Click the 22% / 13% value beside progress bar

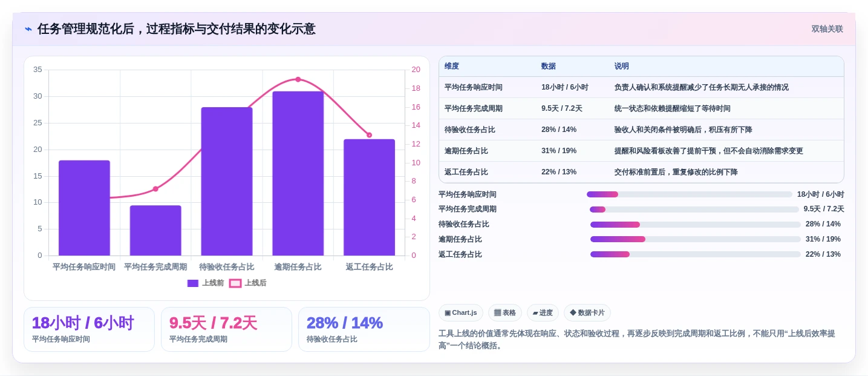[823, 254]
